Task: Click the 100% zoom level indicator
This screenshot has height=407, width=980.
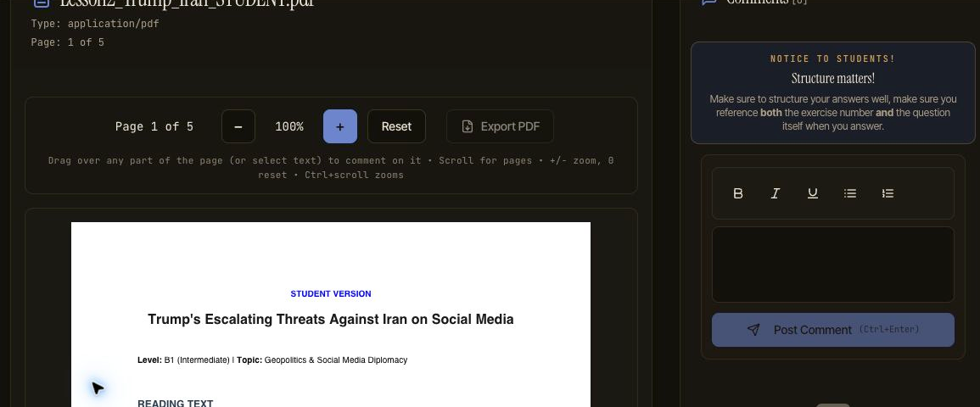Action: pos(289,126)
